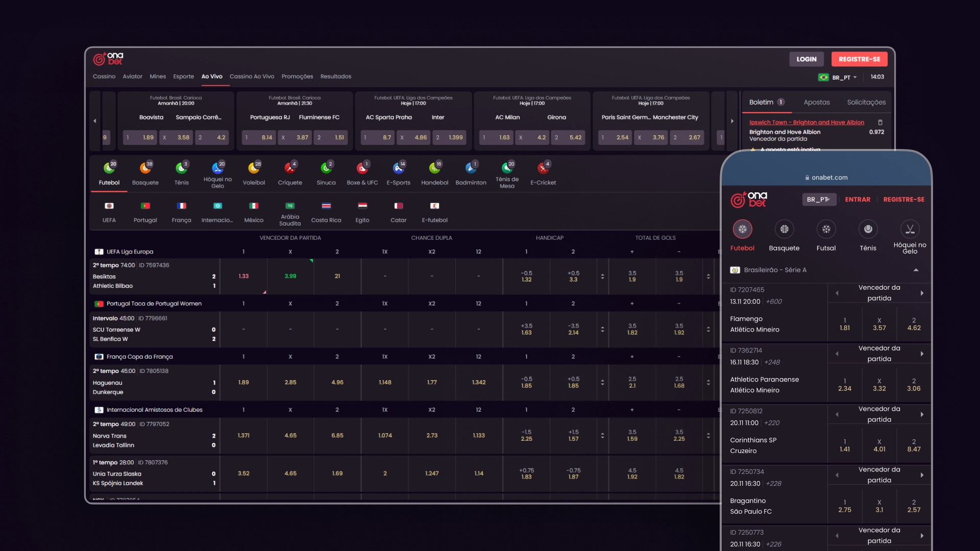Screen dimensions: 980x551
Task: Pick 8.7 odds for AC Sparta Praha
Action: tap(378, 137)
